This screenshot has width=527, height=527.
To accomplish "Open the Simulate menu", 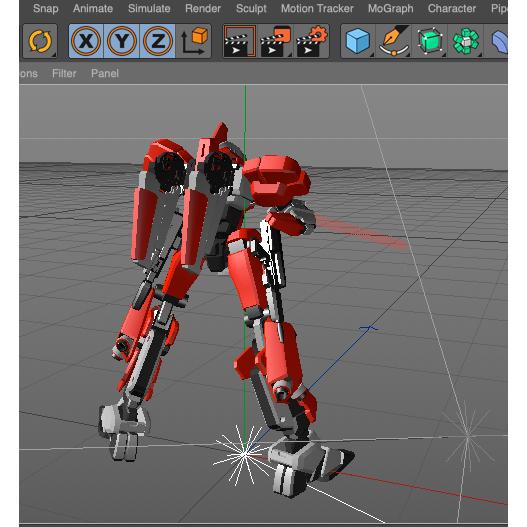I will pos(149,8).
